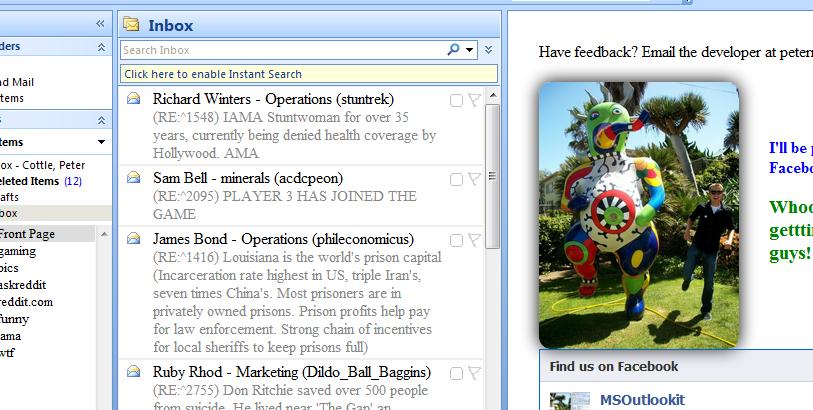Expand the query builder double chevron
The image size is (813, 410).
pyautogui.click(x=488, y=49)
